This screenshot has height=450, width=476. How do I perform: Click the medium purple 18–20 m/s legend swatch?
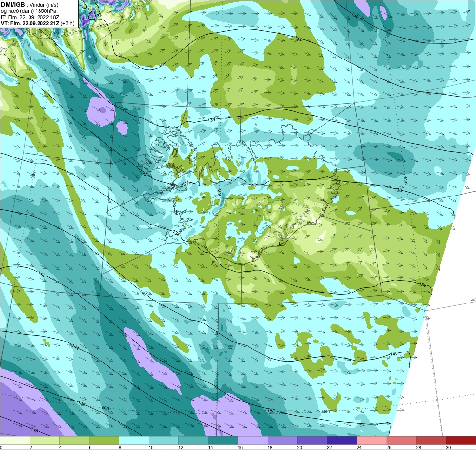[x=283, y=440]
